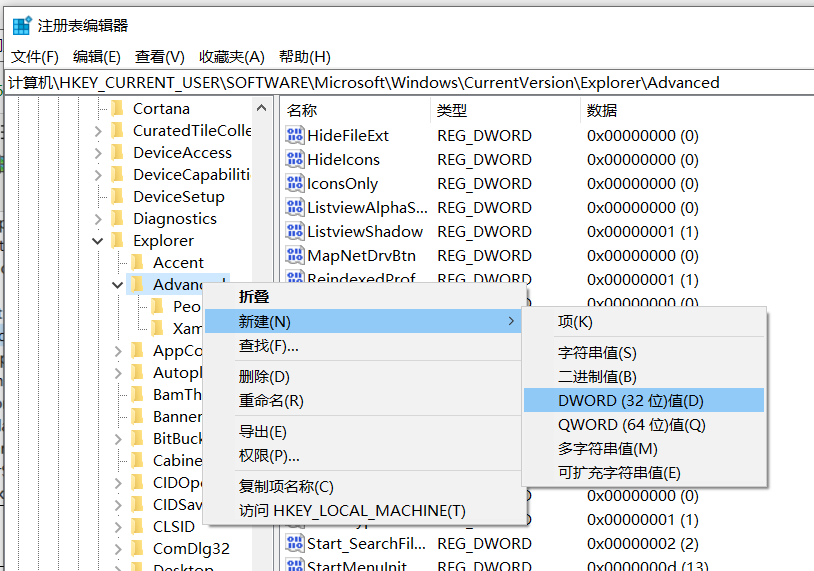This screenshot has height=571, width=814.
Task: Expand the AppCo tree node
Action: [118, 351]
